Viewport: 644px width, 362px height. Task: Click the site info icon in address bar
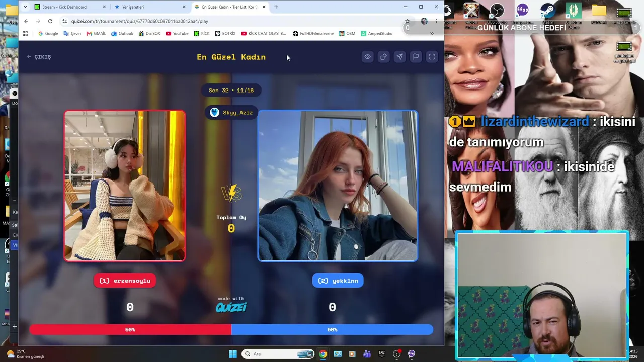click(64, 21)
